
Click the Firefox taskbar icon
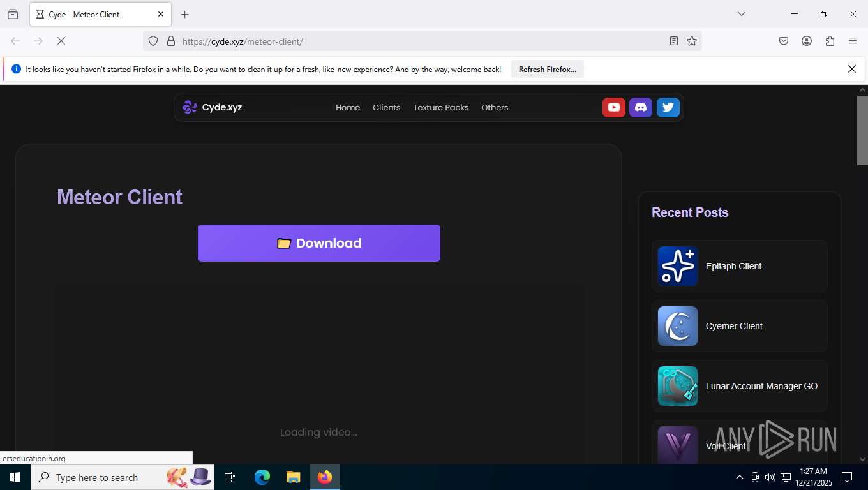coord(325,477)
